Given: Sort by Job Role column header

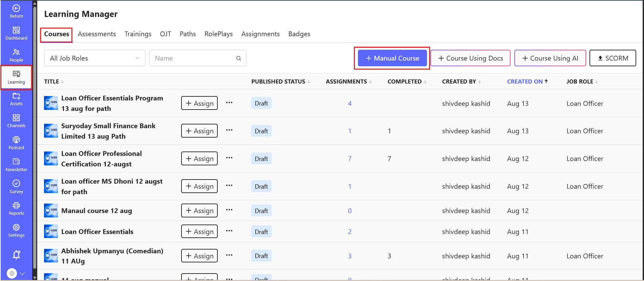Looking at the screenshot, I should (x=582, y=81).
